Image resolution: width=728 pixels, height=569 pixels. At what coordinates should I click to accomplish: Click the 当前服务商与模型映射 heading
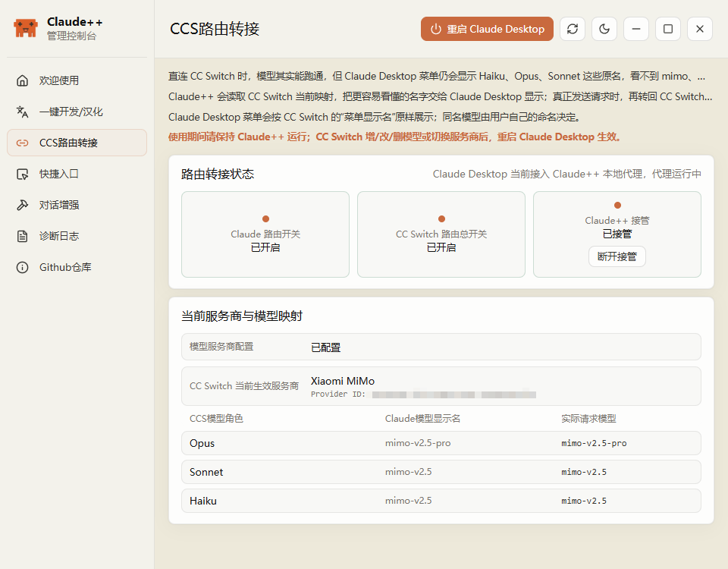242,316
